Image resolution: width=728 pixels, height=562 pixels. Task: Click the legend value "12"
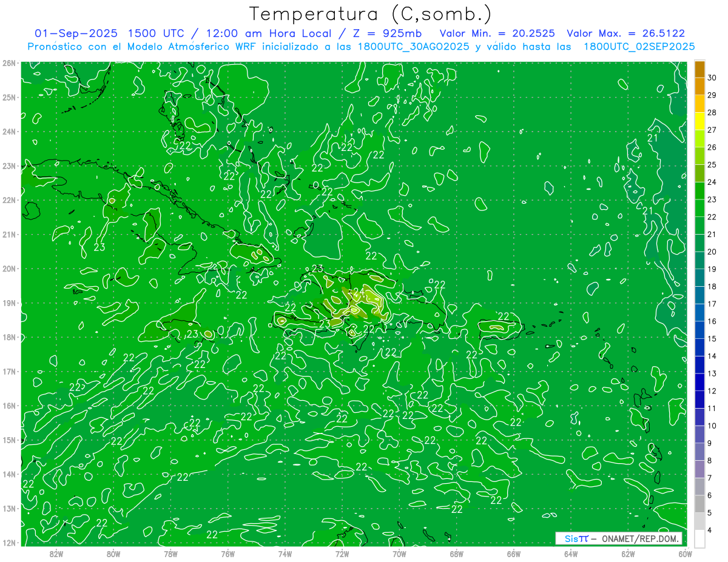click(x=712, y=391)
